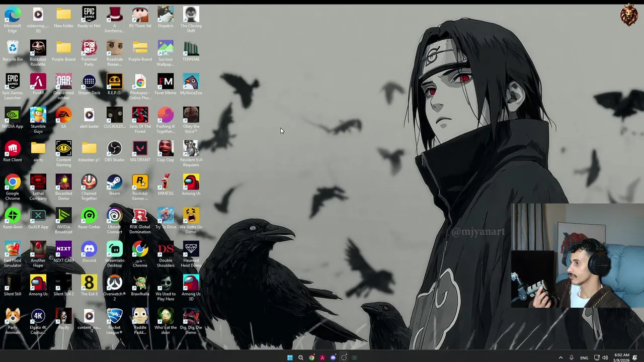Launch Resident Evil Requiem shortcut
Viewport: 644px width, 362px height.
[191, 154]
